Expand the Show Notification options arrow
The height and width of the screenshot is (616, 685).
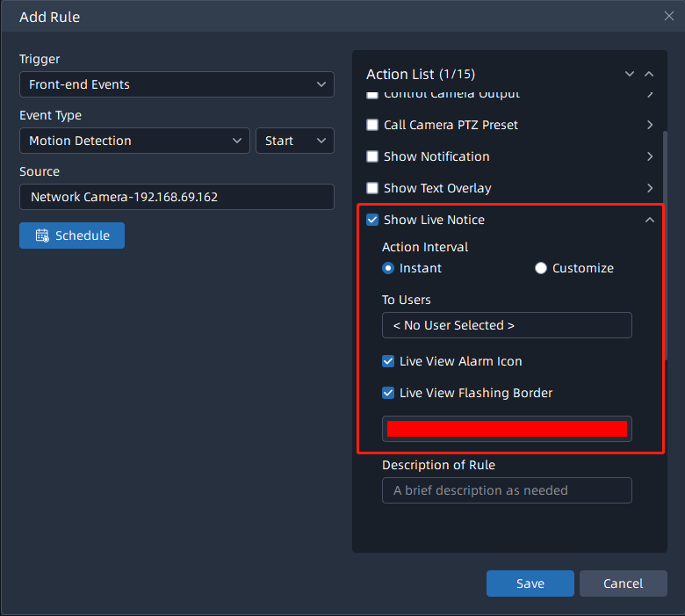[x=650, y=156]
